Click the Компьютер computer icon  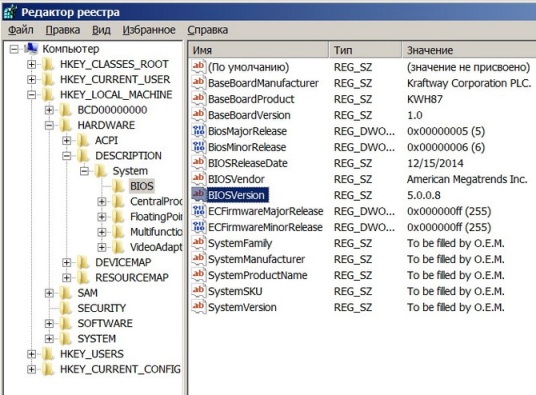(31, 49)
